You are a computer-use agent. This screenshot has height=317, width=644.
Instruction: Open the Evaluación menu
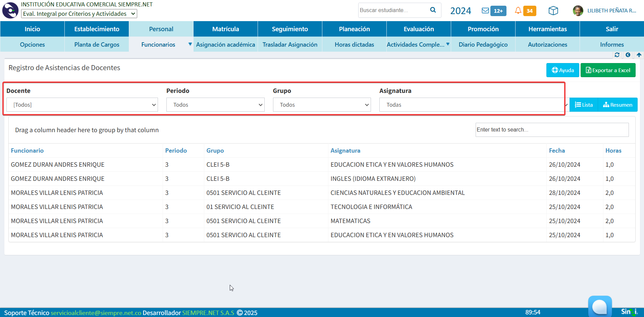(419, 29)
